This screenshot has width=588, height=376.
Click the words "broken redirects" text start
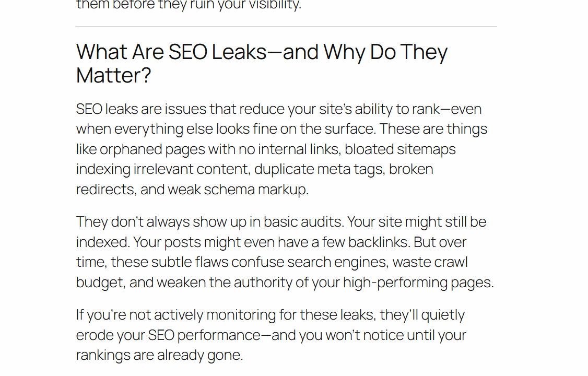click(411, 169)
